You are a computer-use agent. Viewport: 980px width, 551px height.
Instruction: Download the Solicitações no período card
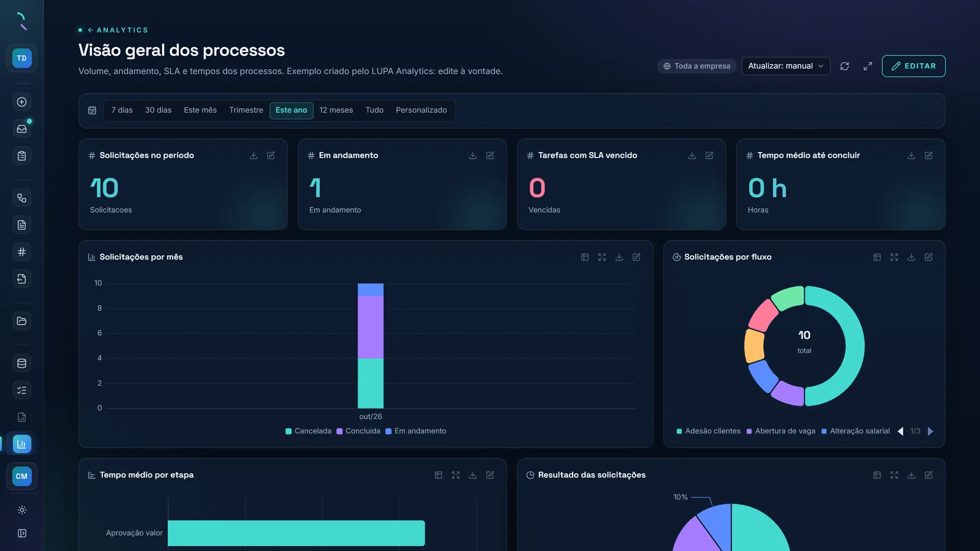tap(254, 156)
